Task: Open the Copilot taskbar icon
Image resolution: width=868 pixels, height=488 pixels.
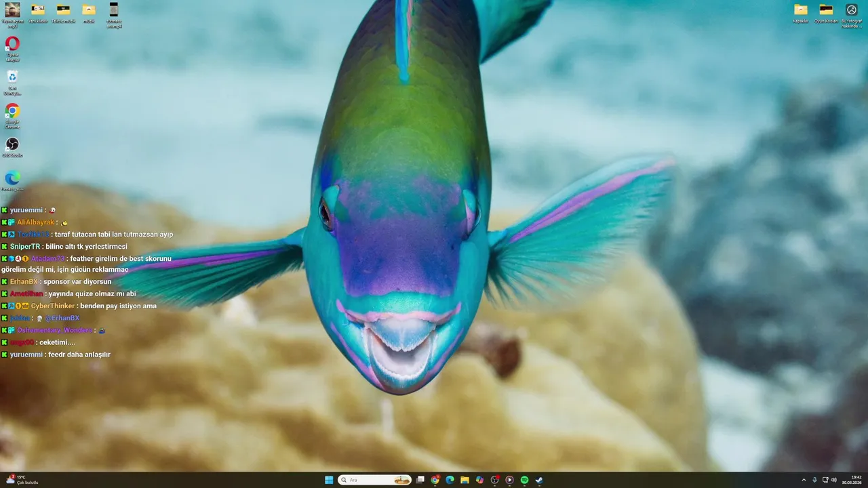Action: click(x=480, y=480)
